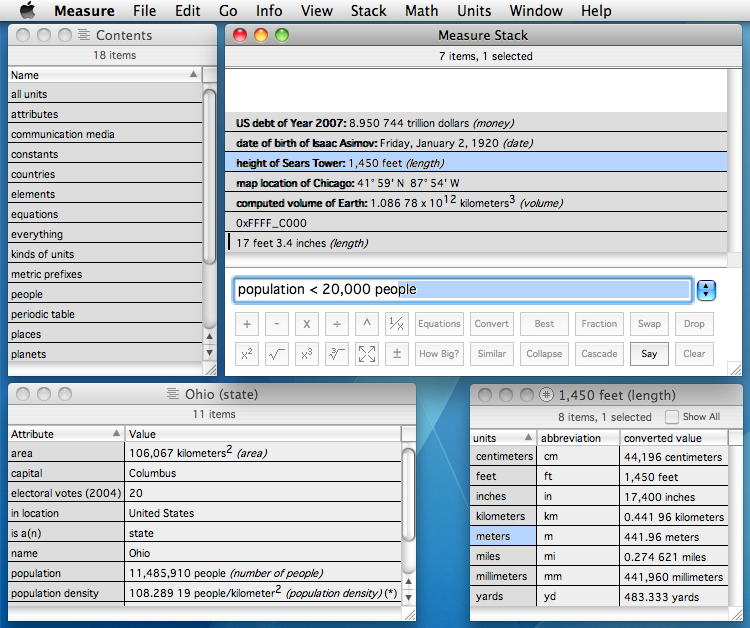The width and height of the screenshot is (750, 628).
Task: Click the Best button
Action: (544, 324)
